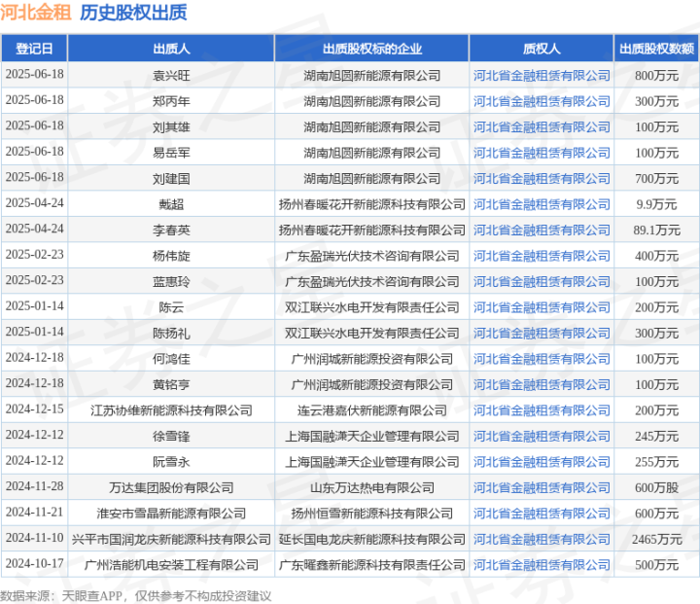Screen dimensions: 700x604
Task: Select pledgor name 陈扬礼
Action: point(171,334)
